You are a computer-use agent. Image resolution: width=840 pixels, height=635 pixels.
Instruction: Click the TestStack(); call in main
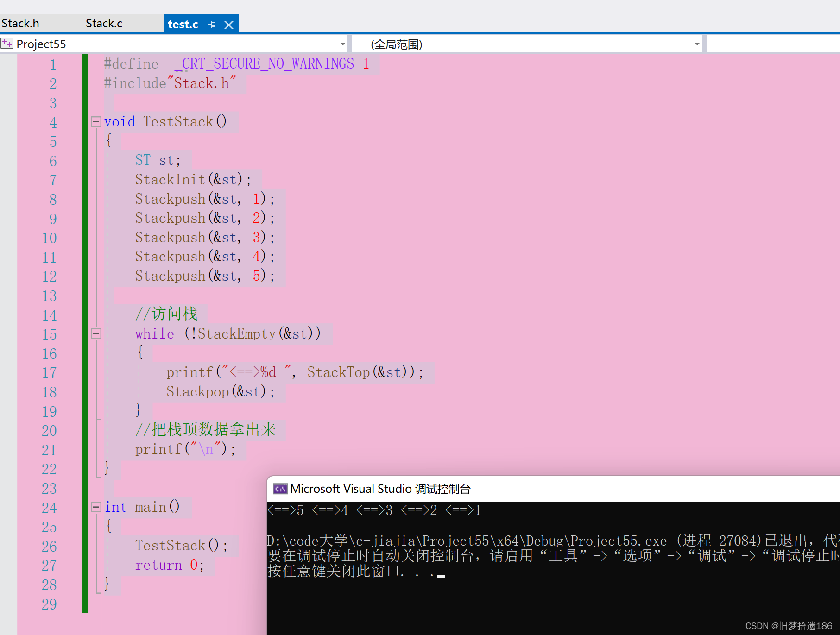point(181,545)
